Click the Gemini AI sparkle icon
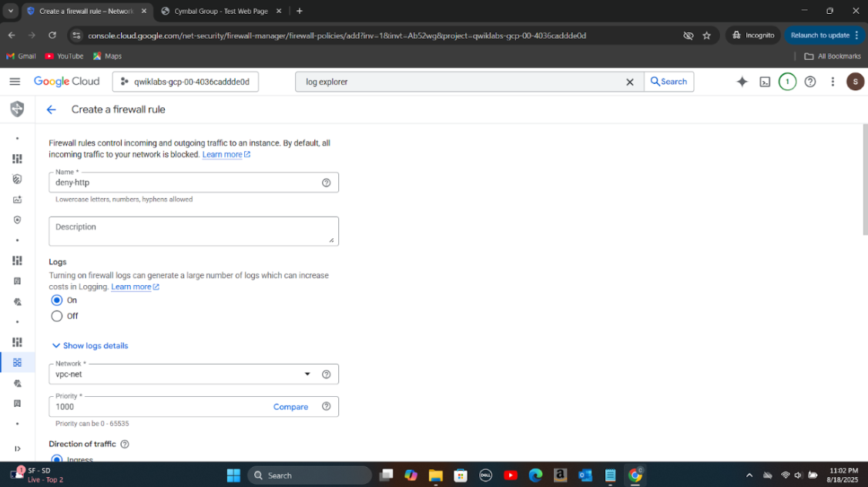The image size is (868, 487). click(x=742, y=82)
